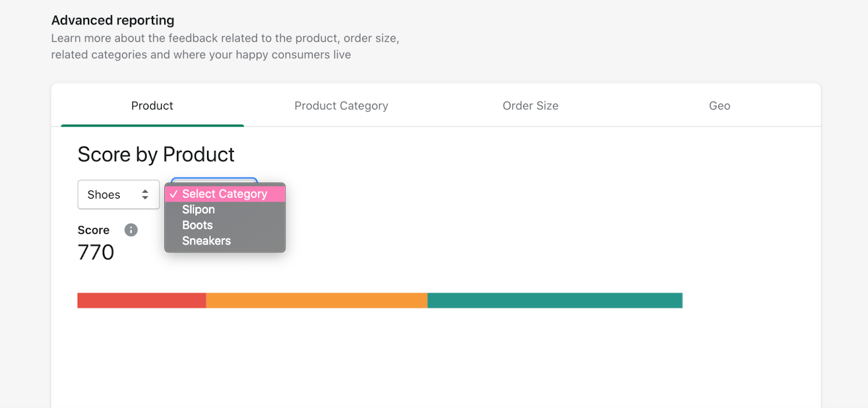The width and height of the screenshot is (868, 408).
Task: Click the 770 score value
Action: tap(96, 252)
